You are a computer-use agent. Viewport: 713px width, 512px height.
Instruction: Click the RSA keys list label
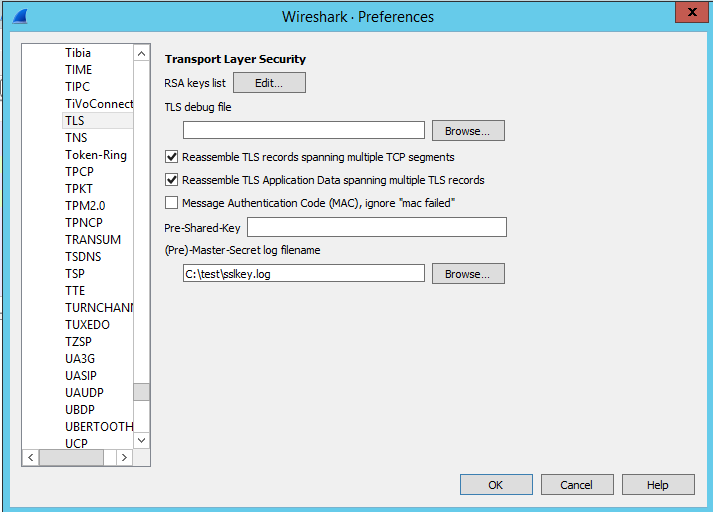[x=195, y=83]
